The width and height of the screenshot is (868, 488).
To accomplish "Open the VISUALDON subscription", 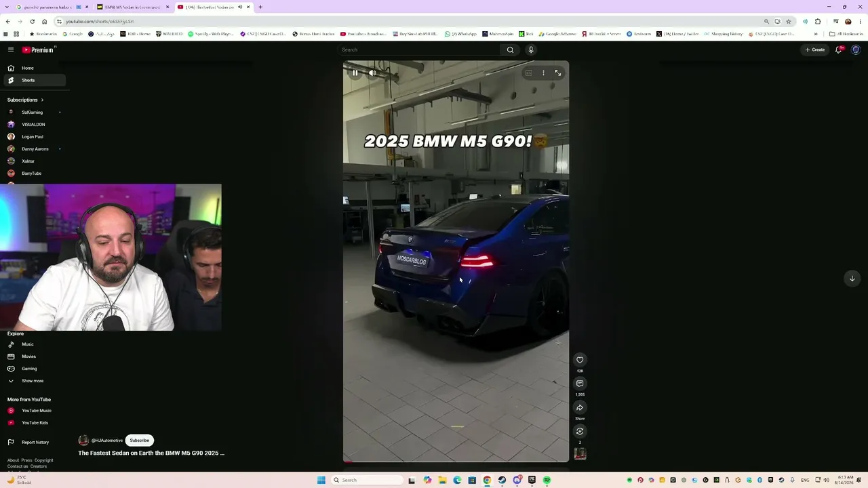I will [34, 125].
